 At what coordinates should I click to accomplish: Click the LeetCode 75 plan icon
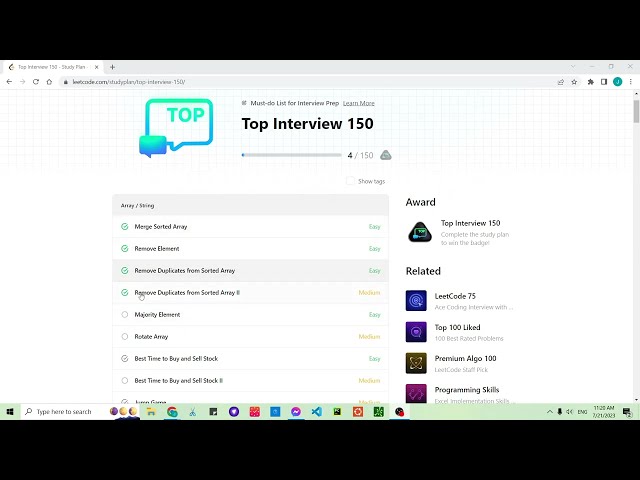(x=416, y=301)
